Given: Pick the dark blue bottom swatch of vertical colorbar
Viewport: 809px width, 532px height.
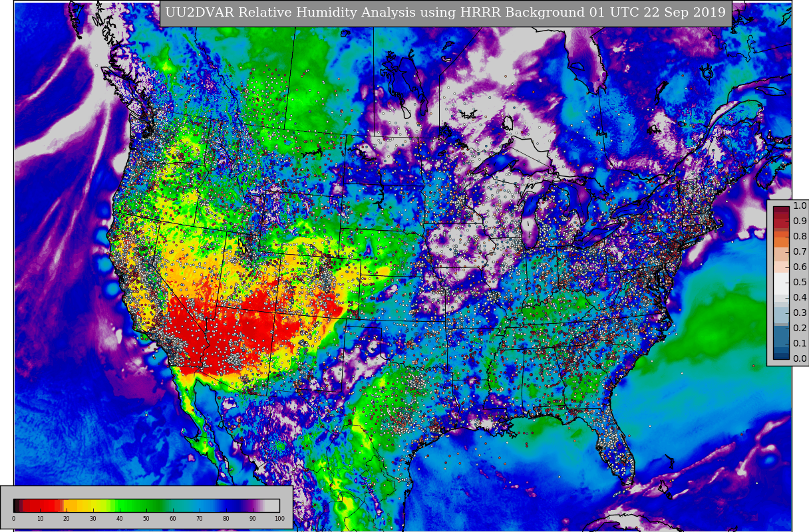Looking at the screenshot, I should click(x=781, y=355).
